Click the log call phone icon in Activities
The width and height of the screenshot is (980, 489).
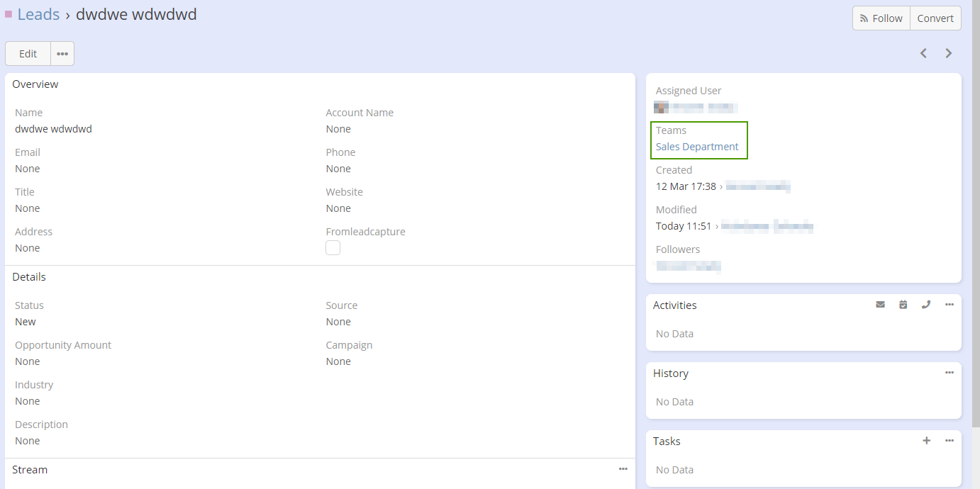[x=926, y=305]
